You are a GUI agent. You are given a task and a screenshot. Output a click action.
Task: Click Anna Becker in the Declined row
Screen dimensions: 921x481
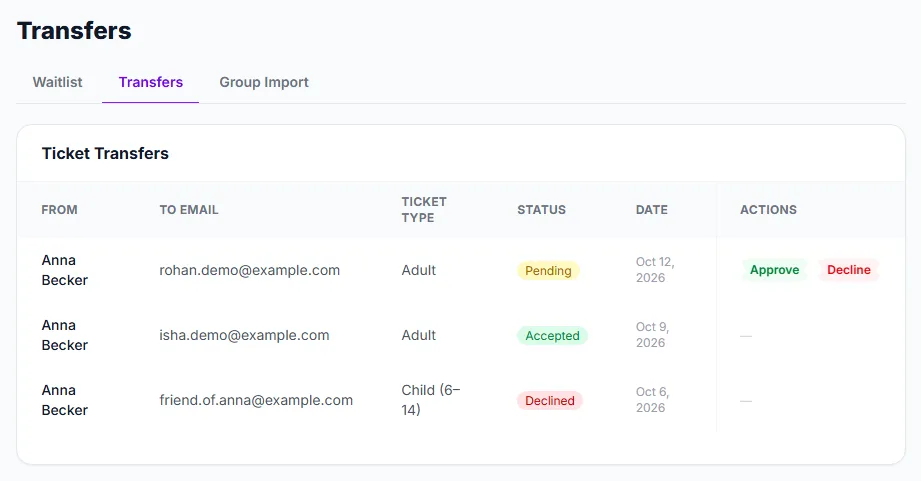point(65,400)
